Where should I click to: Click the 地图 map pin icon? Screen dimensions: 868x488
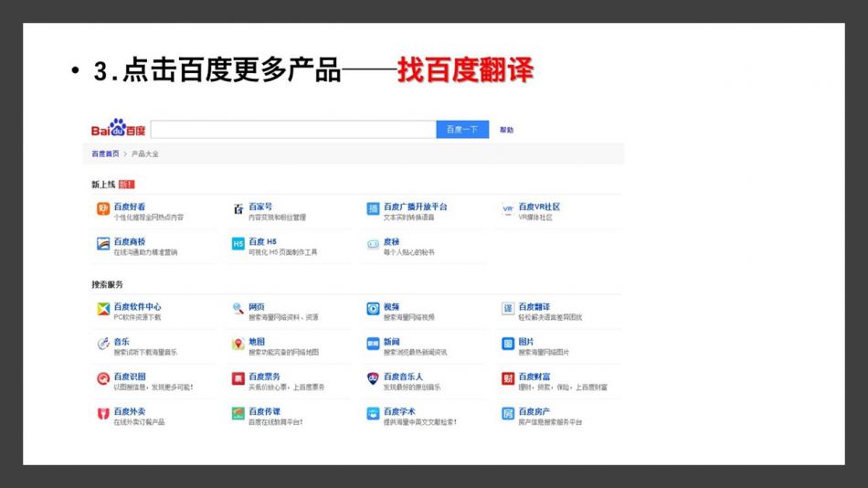pos(238,344)
